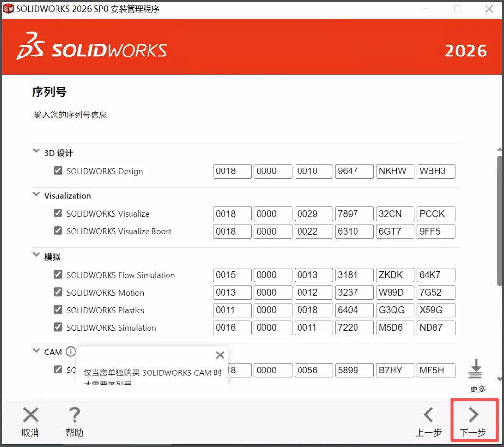Click the 取消 label
504x447 pixels.
coord(30,433)
